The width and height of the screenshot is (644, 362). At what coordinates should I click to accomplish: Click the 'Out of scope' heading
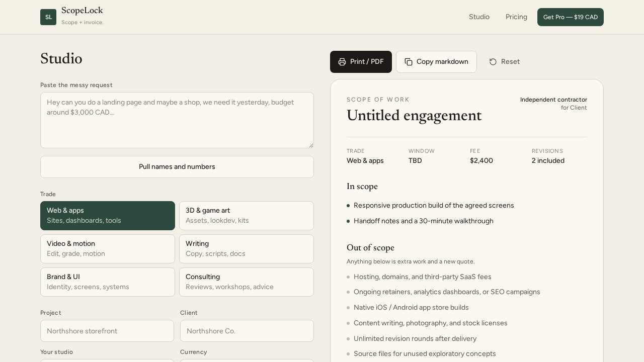click(370, 248)
